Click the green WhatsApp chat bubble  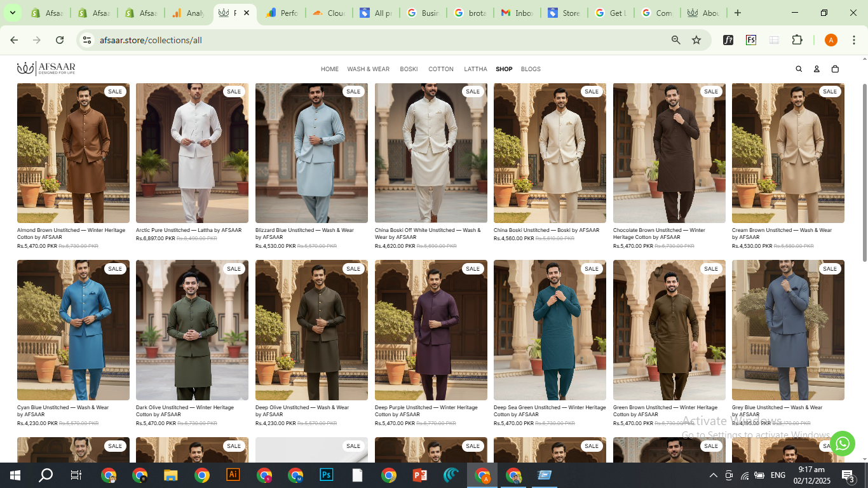click(843, 444)
